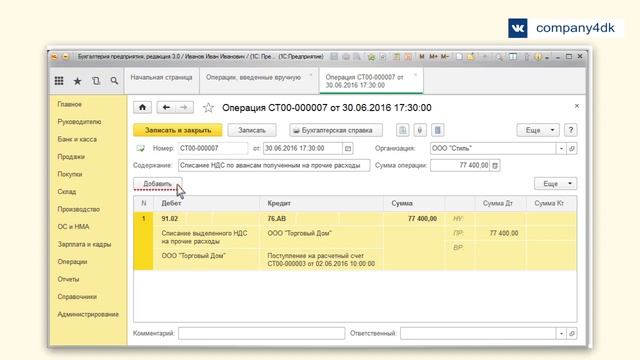Open the Операции section in sidebar
Viewport: 640px width, 360px height.
(72, 262)
